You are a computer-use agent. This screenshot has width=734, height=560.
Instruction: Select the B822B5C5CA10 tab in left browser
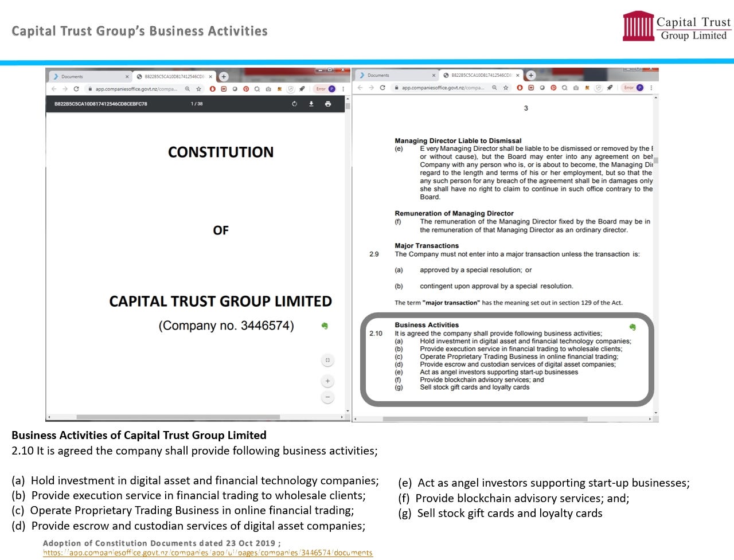[x=175, y=76]
